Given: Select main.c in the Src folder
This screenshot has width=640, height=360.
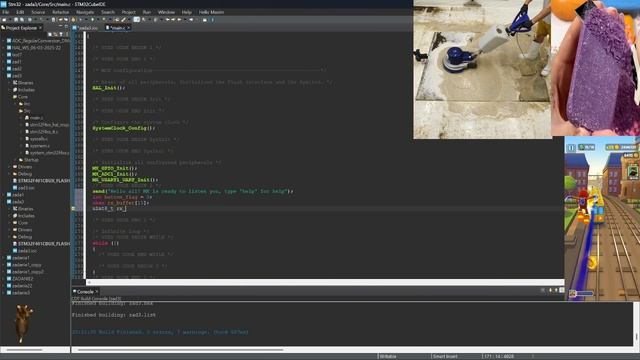Looking at the screenshot, I should click(x=34, y=118).
